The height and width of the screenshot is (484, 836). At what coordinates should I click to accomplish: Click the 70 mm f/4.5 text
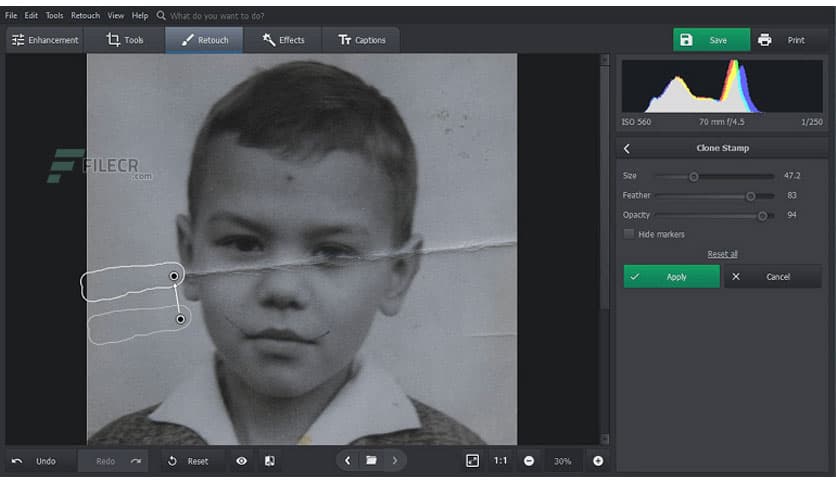point(721,122)
